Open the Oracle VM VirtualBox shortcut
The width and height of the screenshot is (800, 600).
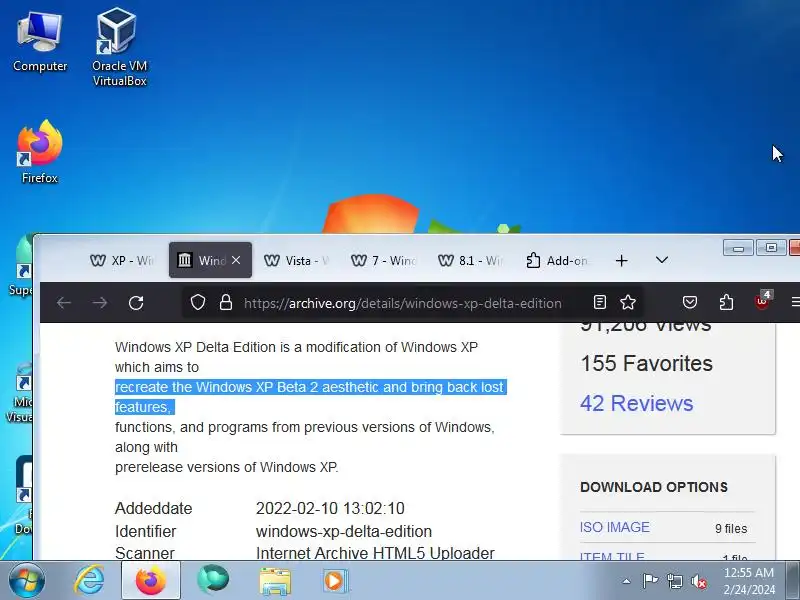coord(119,47)
